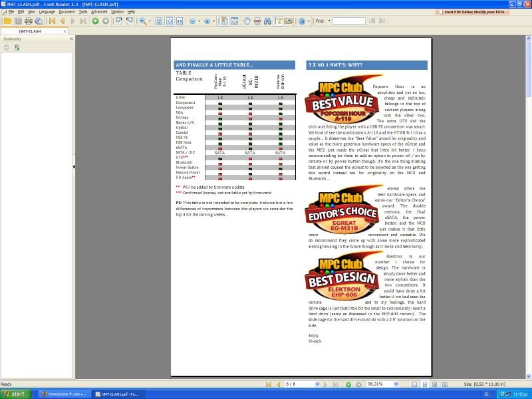Open the Zoom Out dropdown arrow
The height and width of the screenshot is (399, 532).
[199, 21]
